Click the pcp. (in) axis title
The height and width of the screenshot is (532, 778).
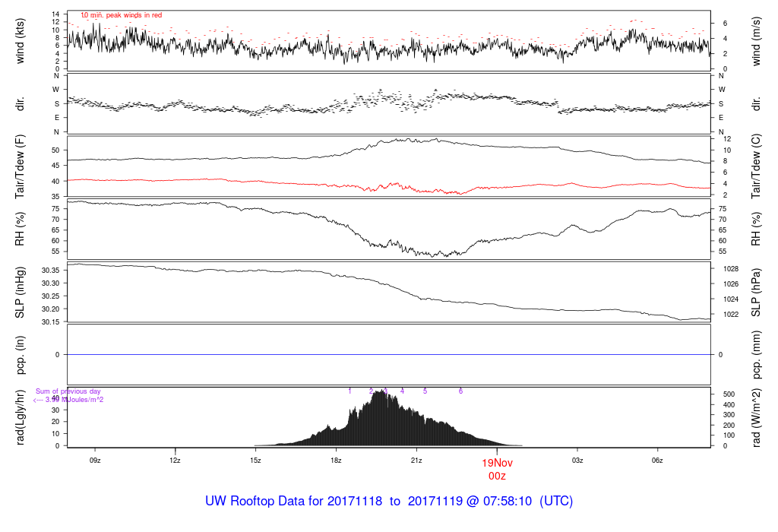pos(20,355)
